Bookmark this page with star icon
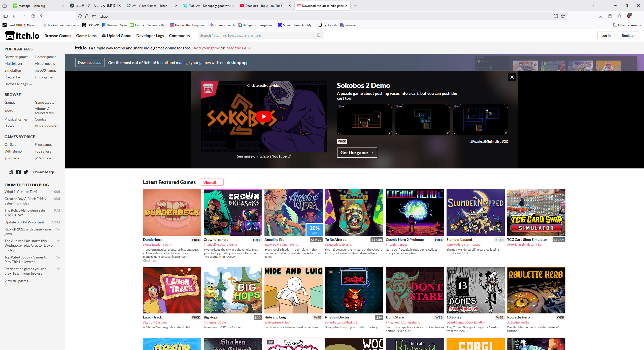Image resolution: width=644 pixels, height=350 pixels. pos(563,16)
